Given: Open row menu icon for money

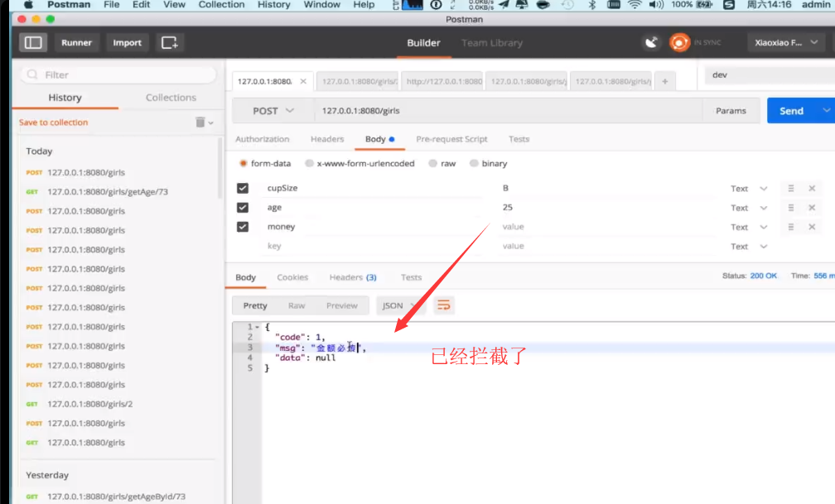Looking at the screenshot, I should 791,227.
